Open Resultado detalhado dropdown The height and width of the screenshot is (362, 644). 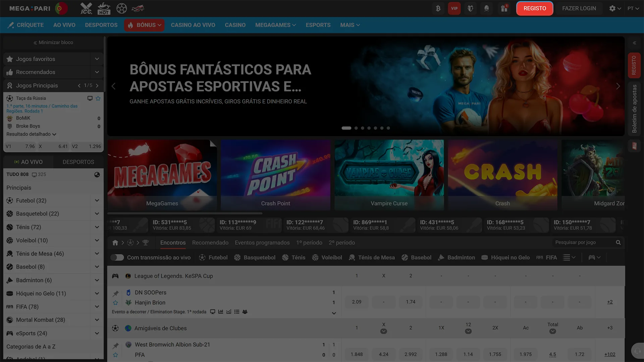point(31,134)
